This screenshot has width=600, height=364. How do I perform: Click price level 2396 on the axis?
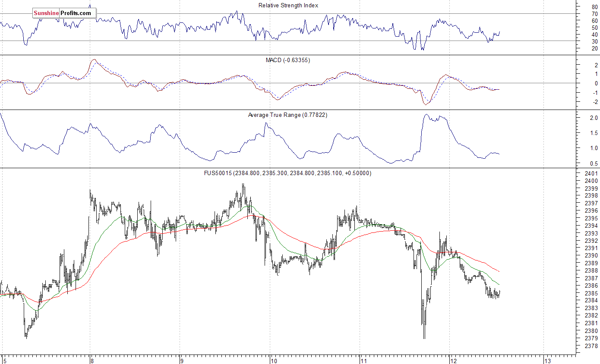coord(592,211)
